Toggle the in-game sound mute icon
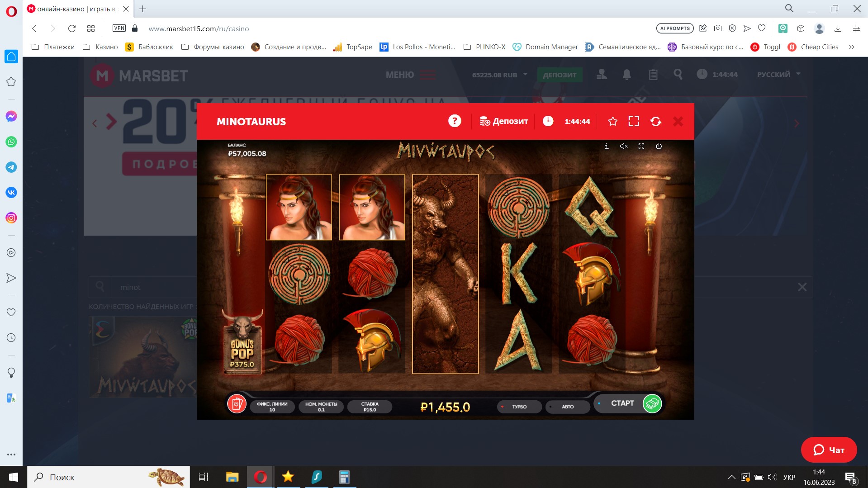 (x=624, y=146)
